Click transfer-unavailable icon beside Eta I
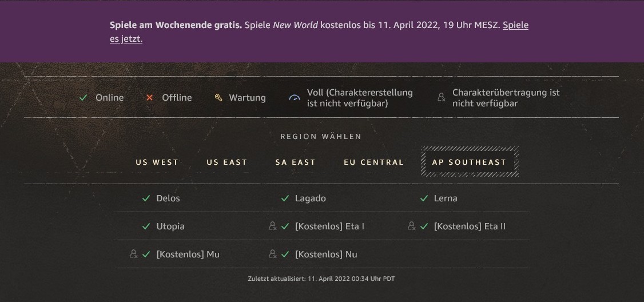 coord(273,226)
